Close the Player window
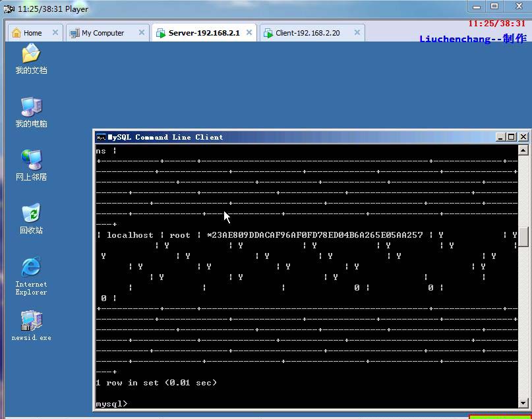This screenshot has height=419, width=532. [x=518, y=6]
